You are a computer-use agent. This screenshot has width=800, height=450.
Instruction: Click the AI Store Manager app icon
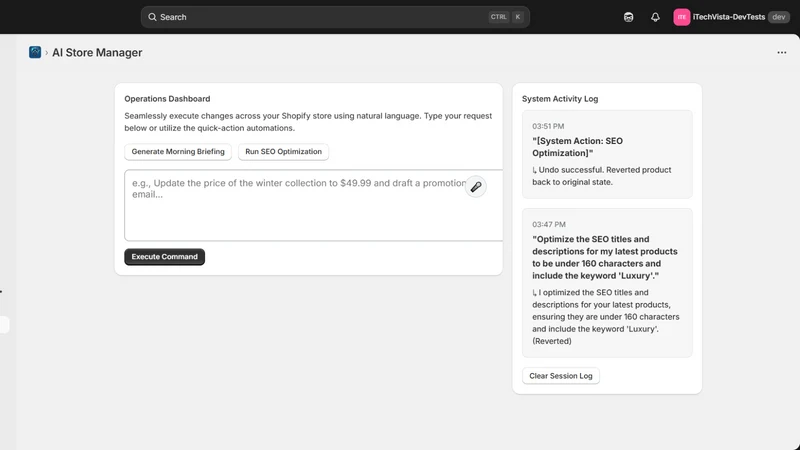pos(35,52)
